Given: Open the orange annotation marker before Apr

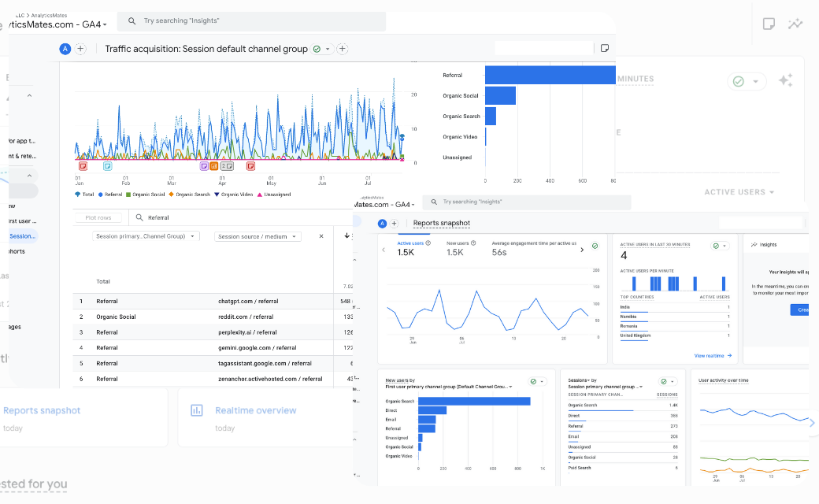Looking at the screenshot, I should (213, 166).
